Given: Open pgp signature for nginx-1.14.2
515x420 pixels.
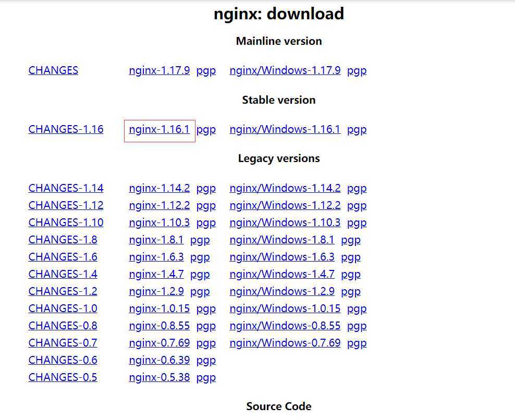Looking at the screenshot, I should click(x=206, y=189).
